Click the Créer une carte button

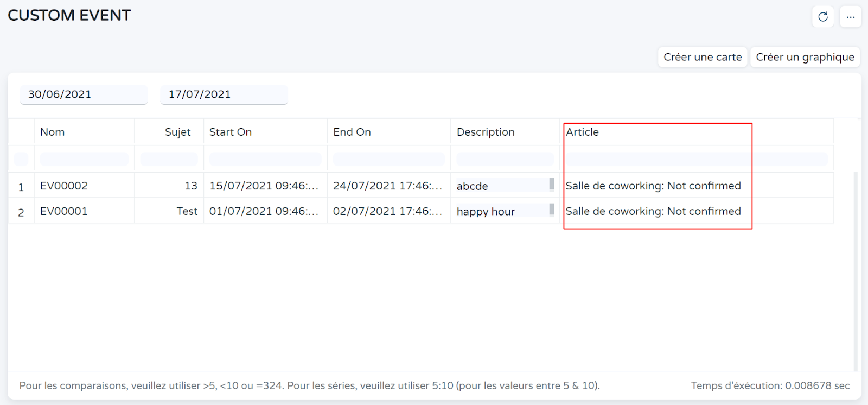pos(703,57)
